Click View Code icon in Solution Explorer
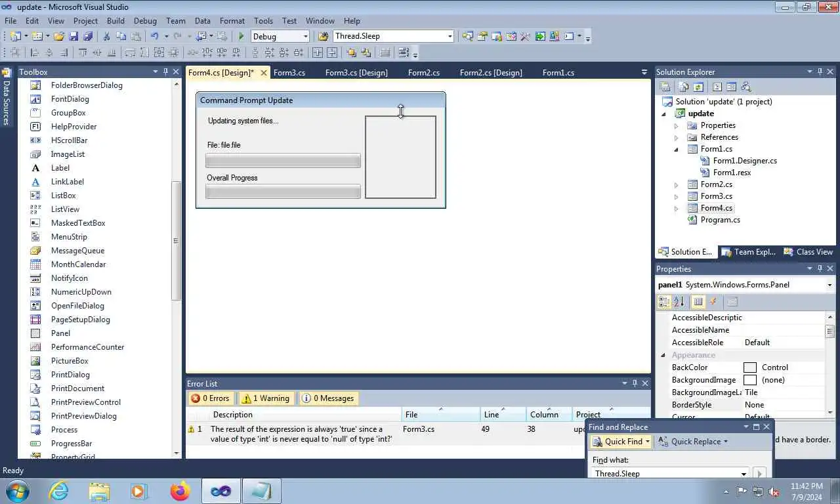 click(717, 87)
